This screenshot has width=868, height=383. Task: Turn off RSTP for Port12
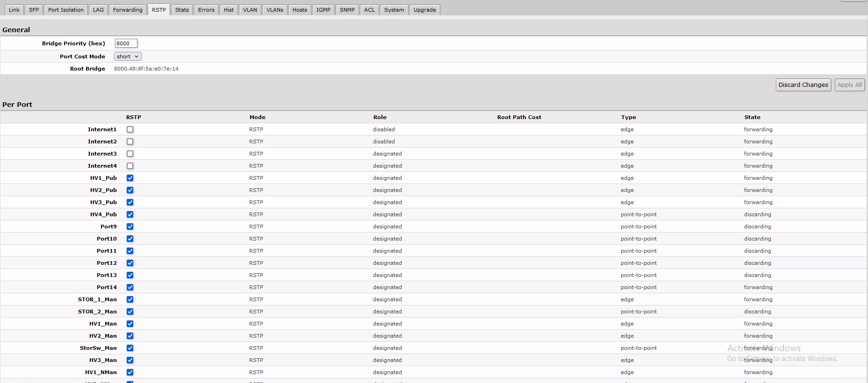coord(130,263)
